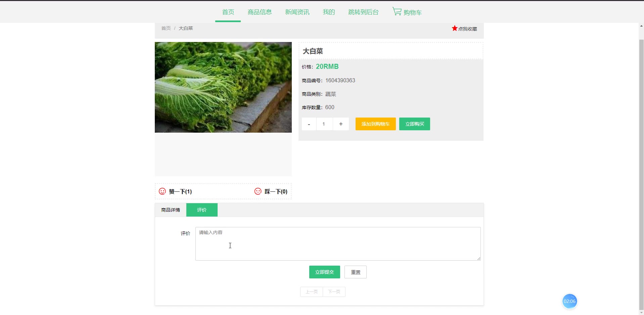Click the smiley face like icon

[x=163, y=191]
